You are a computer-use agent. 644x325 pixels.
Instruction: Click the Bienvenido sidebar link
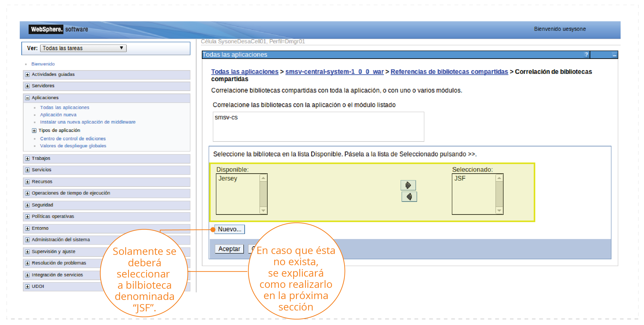click(43, 64)
